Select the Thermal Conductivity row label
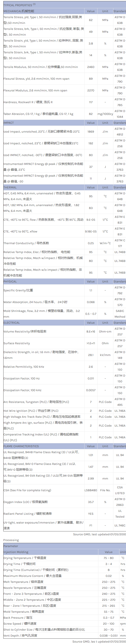126x644 pixels. 26,243
